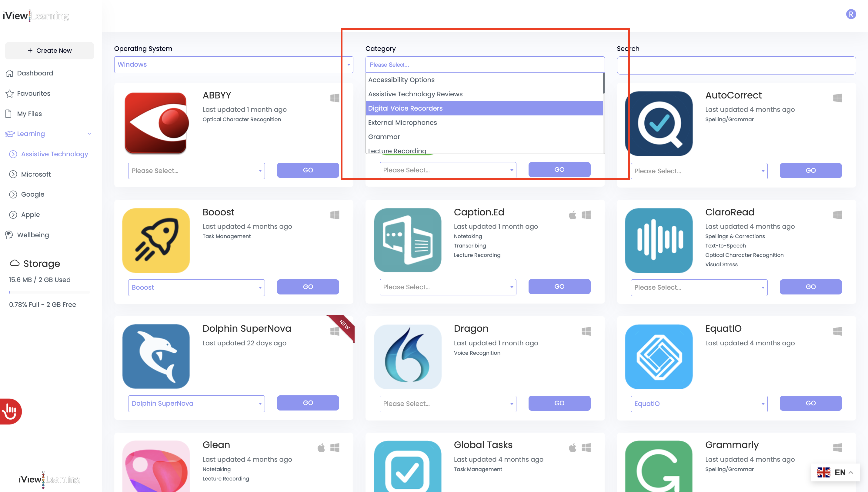Click the ClaroRead waveform app icon
The height and width of the screenshot is (492, 868).
pyautogui.click(x=659, y=240)
